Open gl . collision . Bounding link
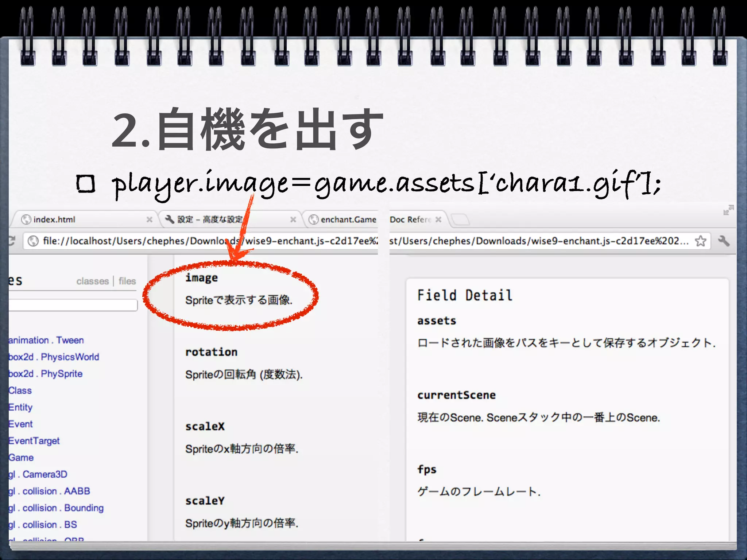The width and height of the screenshot is (747, 560). point(56,508)
